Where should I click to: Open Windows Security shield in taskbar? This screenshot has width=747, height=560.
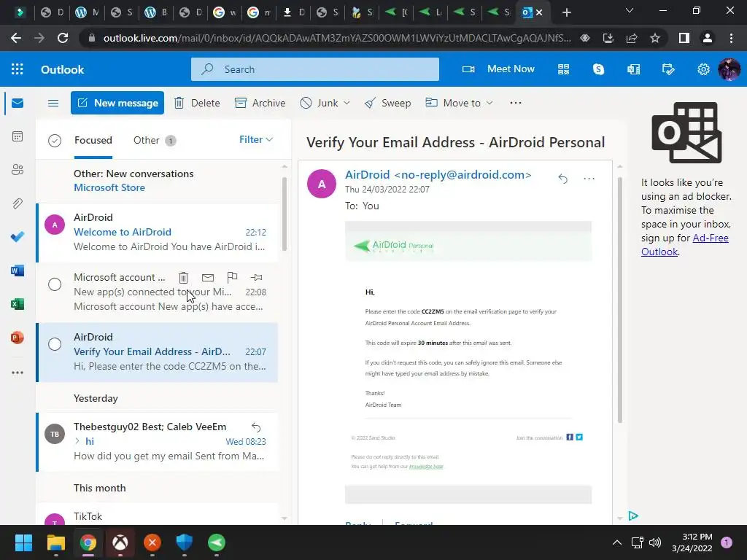click(x=185, y=542)
